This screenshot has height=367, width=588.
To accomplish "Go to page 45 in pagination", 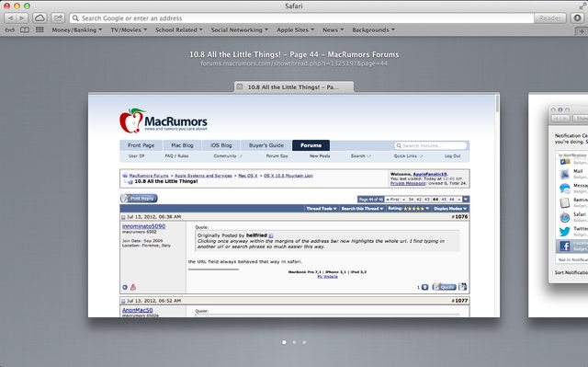I will point(444,200).
